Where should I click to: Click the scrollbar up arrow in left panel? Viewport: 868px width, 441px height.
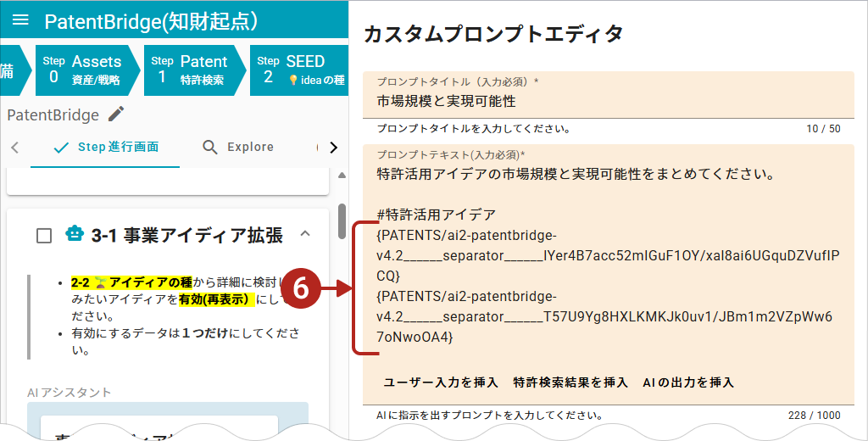[x=342, y=176]
